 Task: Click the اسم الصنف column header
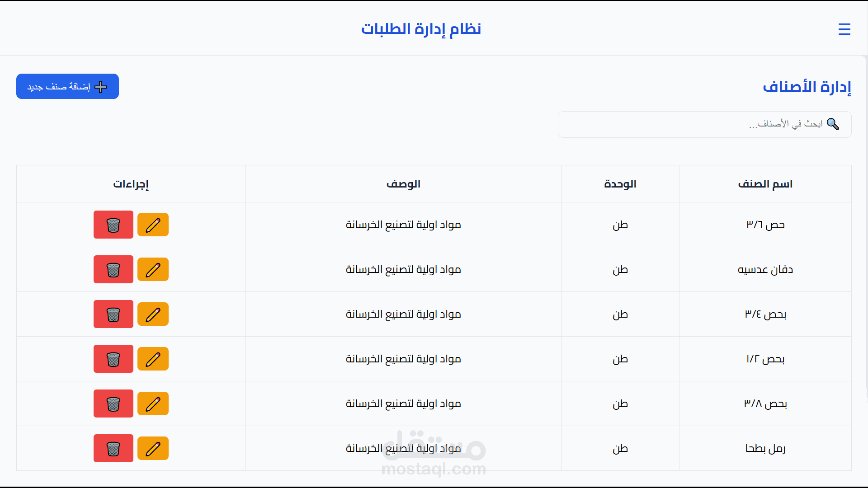[x=765, y=184]
